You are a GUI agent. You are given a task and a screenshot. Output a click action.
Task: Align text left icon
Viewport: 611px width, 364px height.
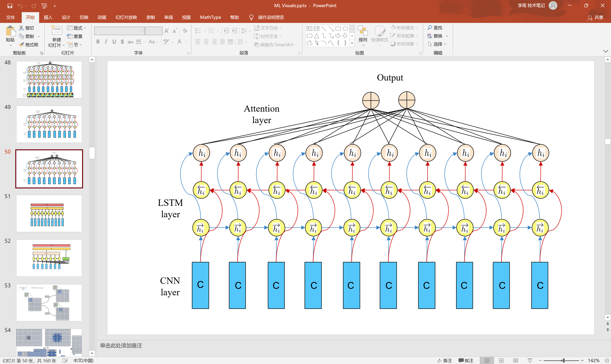[x=198, y=42]
